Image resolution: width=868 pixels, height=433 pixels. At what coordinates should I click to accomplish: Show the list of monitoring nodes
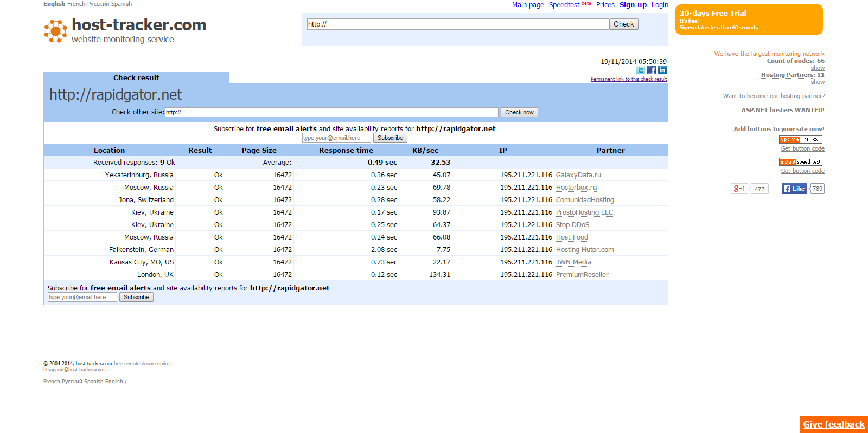[x=818, y=68]
